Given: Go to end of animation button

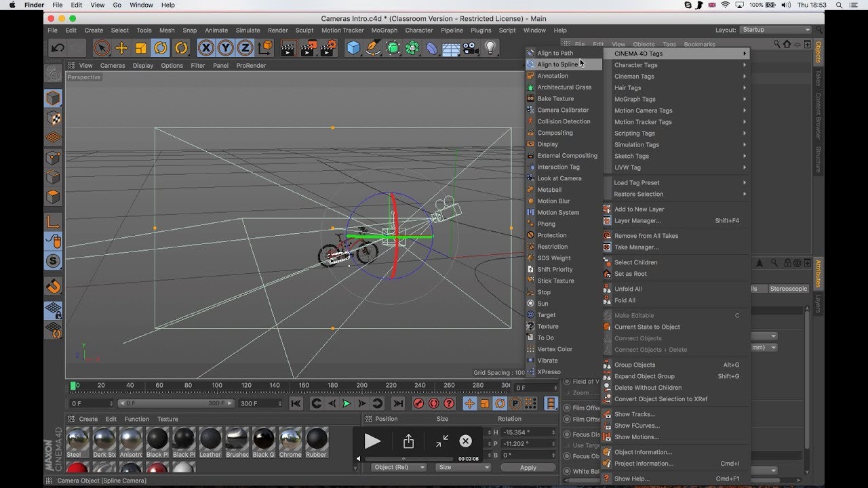Looking at the screenshot, I should coord(398,403).
